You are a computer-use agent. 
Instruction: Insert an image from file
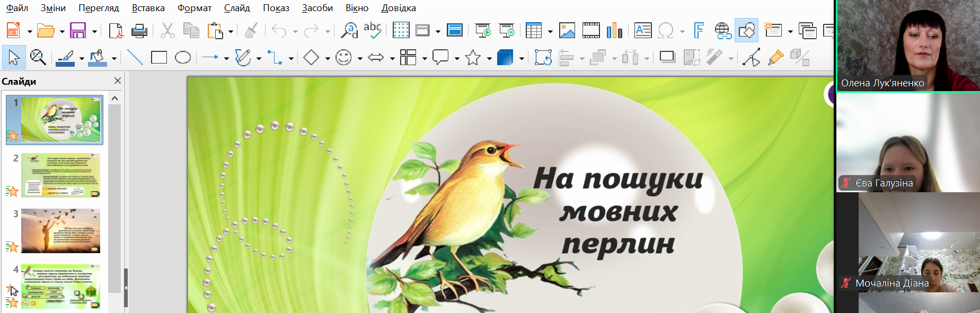(567, 31)
